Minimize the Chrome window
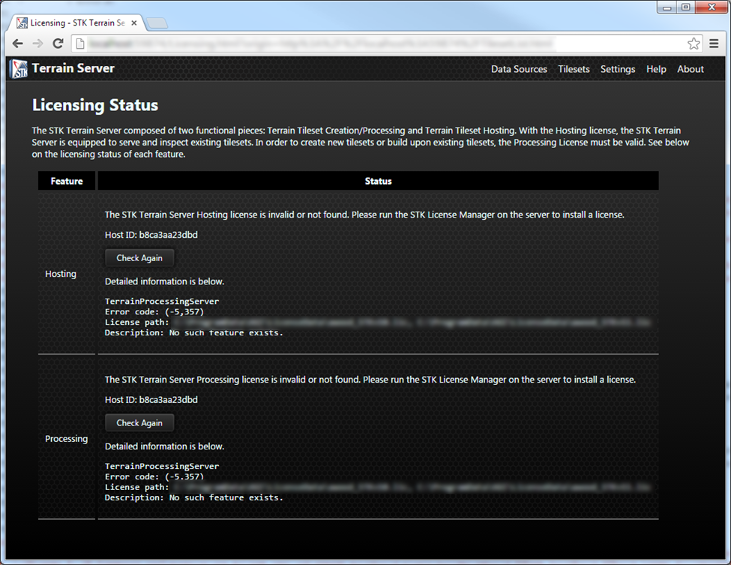Screen dimensions: 731x565 point(667,7)
